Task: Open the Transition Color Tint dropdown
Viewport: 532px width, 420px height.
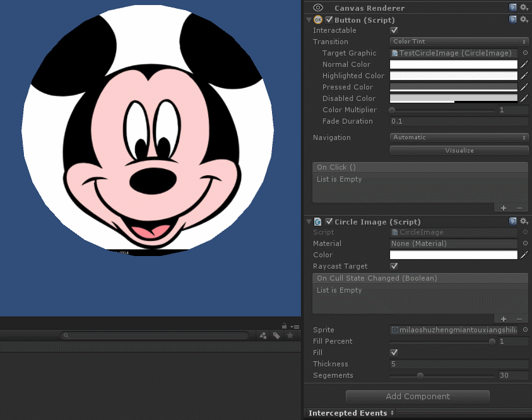Action: [x=459, y=42]
